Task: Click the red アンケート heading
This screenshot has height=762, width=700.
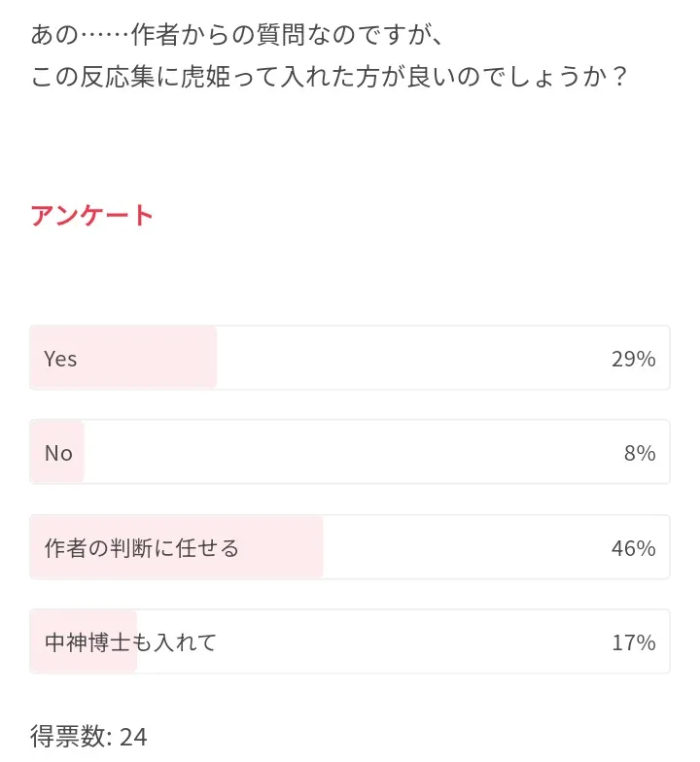Action: 92,215
